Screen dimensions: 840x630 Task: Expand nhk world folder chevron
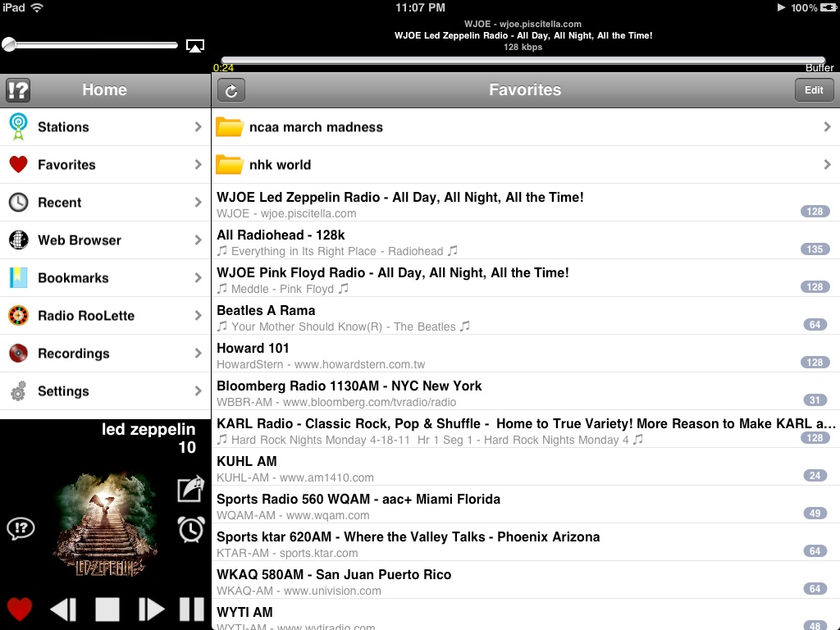point(827,164)
